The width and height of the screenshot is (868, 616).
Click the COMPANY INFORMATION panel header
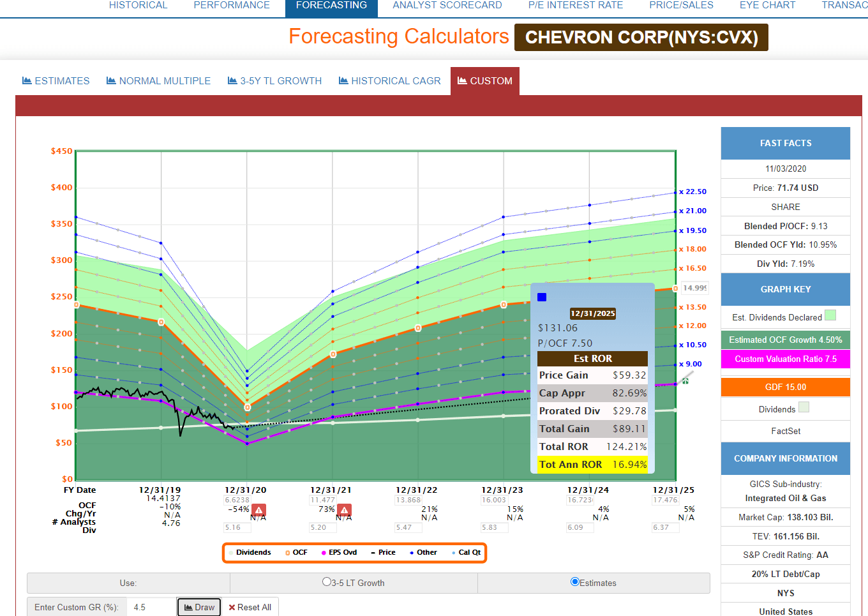point(786,458)
